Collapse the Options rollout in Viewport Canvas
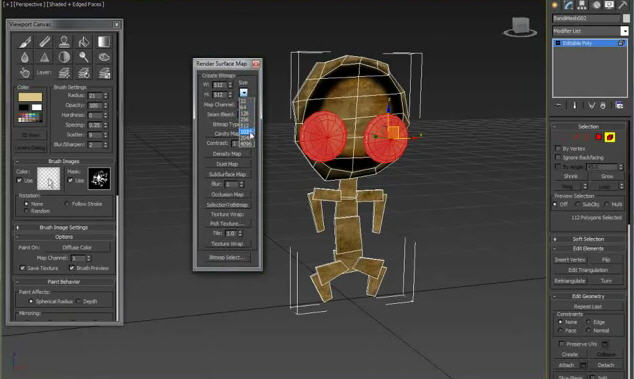Screen dimensions: 634x379 pyautogui.click(x=64, y=237)
